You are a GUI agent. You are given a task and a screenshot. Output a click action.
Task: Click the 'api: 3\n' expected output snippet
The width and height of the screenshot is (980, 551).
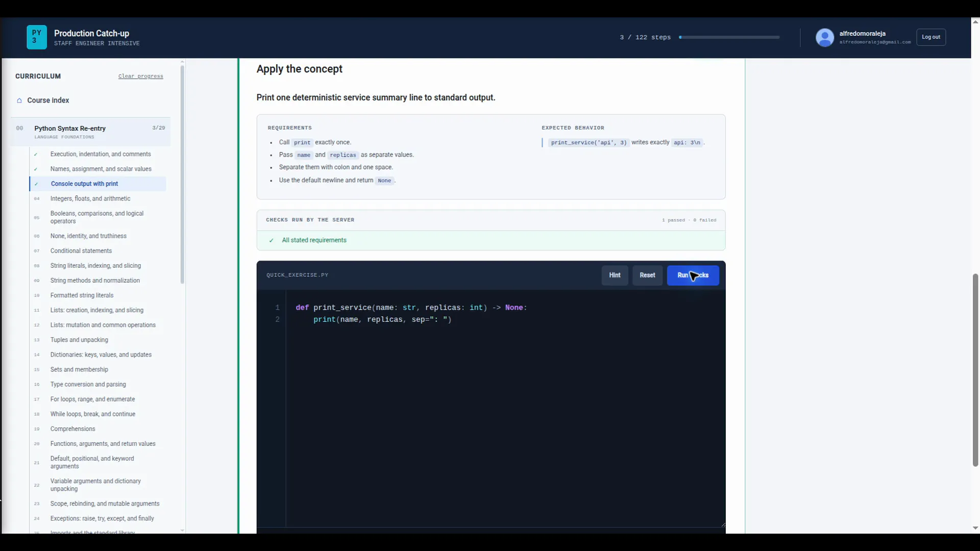[x=687, y=143]
